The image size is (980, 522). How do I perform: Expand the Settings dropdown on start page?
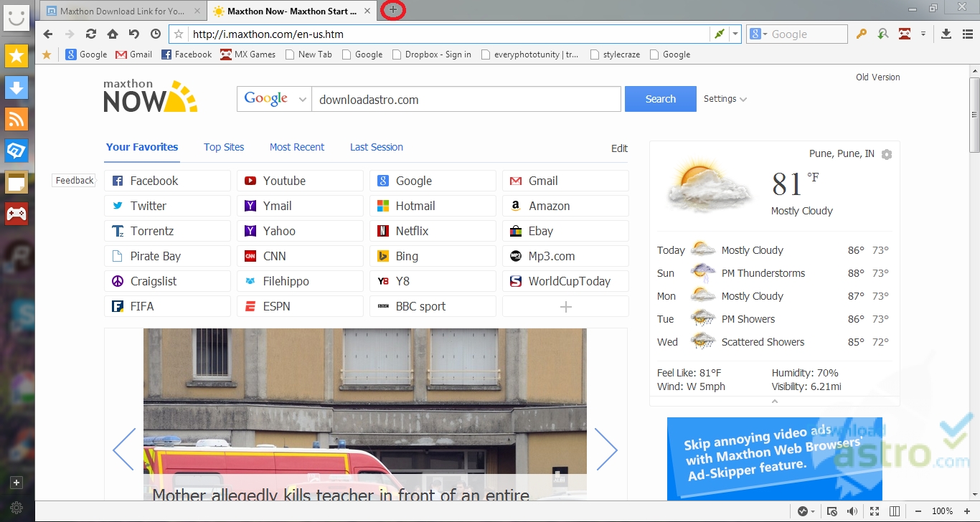tap(725, 99)
